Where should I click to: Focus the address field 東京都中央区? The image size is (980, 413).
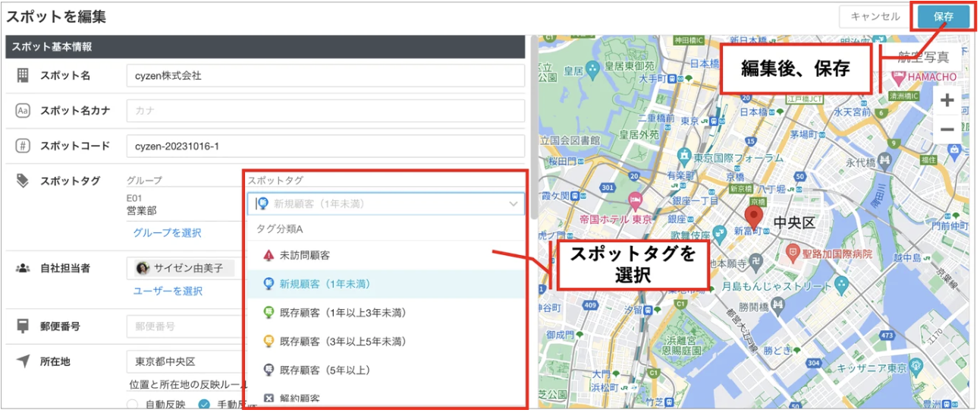pos(186,361)
